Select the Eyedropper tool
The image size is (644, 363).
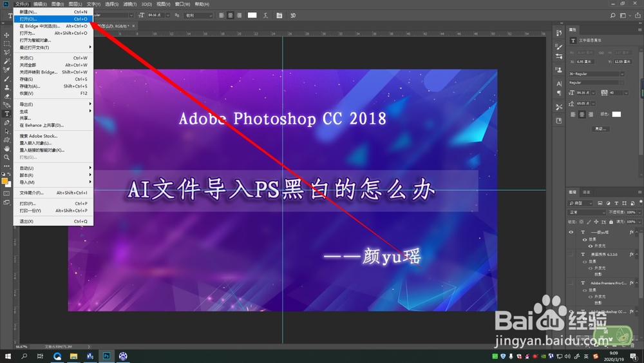(6, 70)
